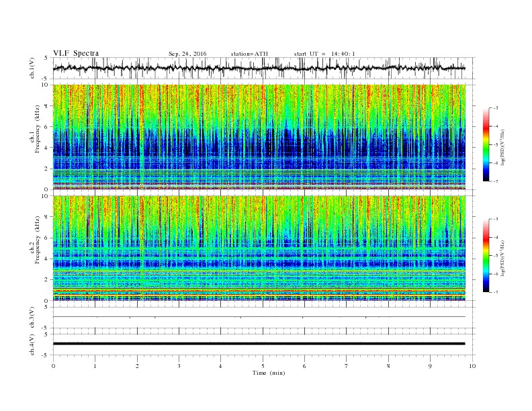The image size is (532, 411).
Task: Click the 'VLF Spectra' title text
Action: click(76, 53)
